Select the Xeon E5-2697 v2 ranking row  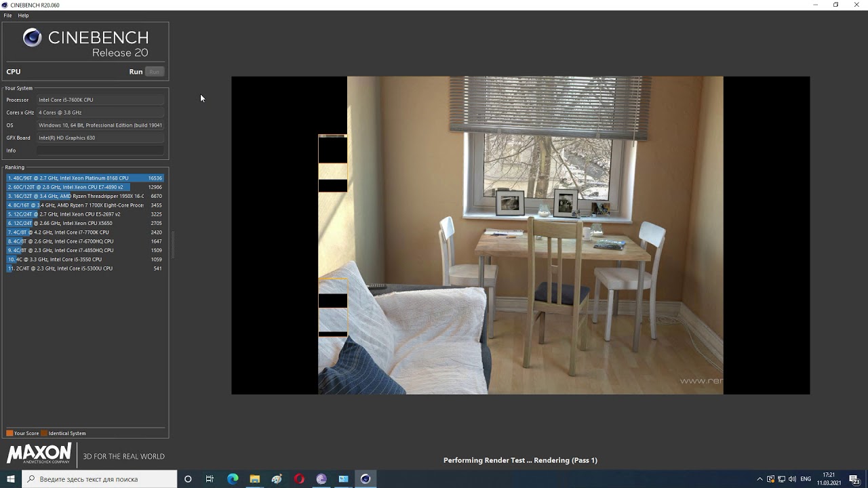(85, 214)
